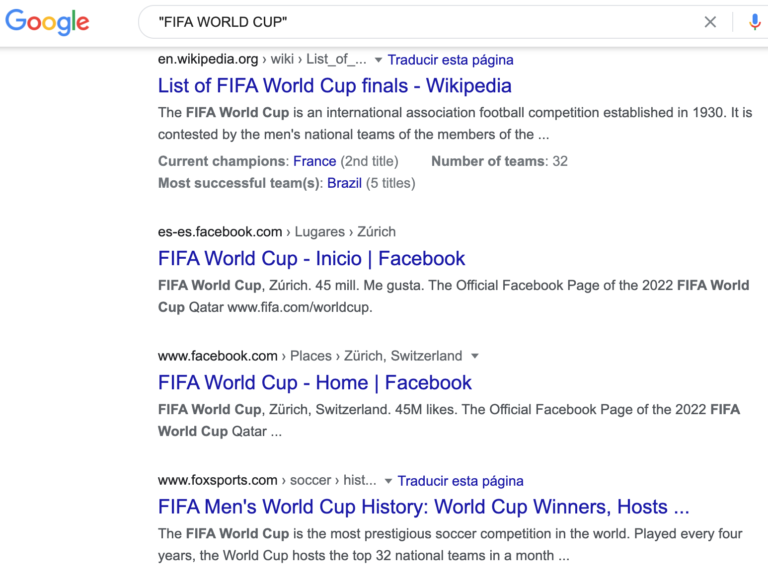
Task: Start voice search with microphone icon
Action: 755,22
